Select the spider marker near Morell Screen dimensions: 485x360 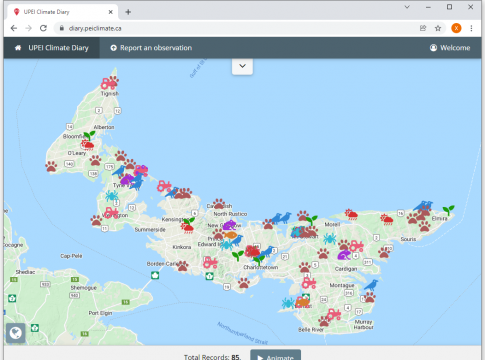329,238
